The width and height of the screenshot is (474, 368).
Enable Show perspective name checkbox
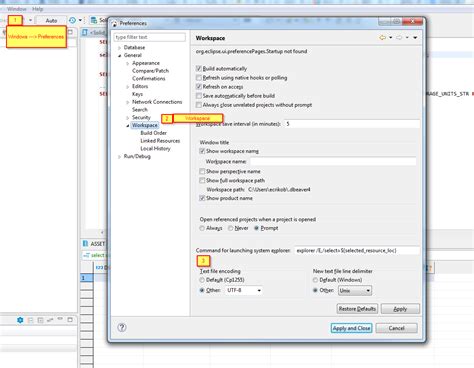pos(202,171)
